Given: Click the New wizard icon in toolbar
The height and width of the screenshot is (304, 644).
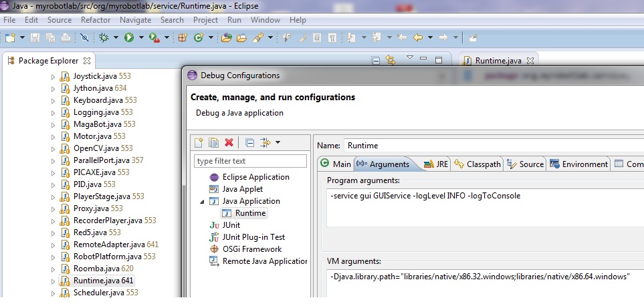Looking at the screenshot, I should point(10,37).
